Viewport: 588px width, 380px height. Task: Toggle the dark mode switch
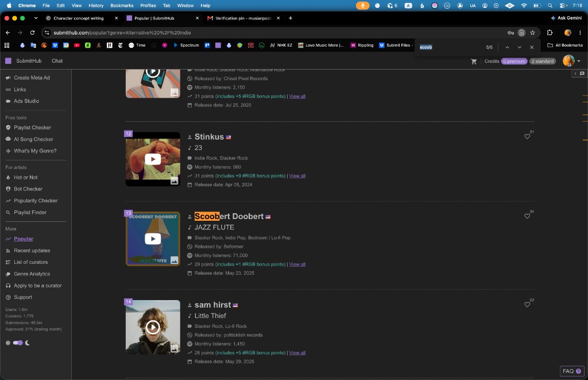18,343
